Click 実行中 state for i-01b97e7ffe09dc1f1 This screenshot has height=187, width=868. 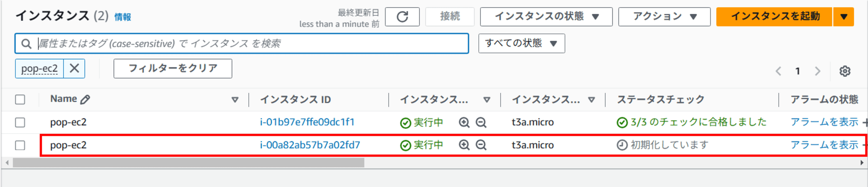(x=428, y=122)
